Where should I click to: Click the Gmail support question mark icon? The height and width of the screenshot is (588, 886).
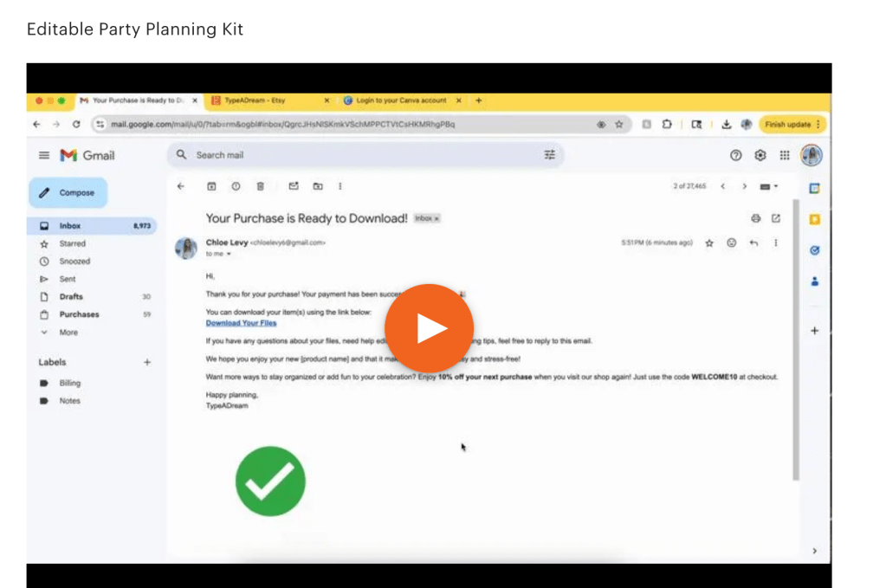(x=736, y=155)
